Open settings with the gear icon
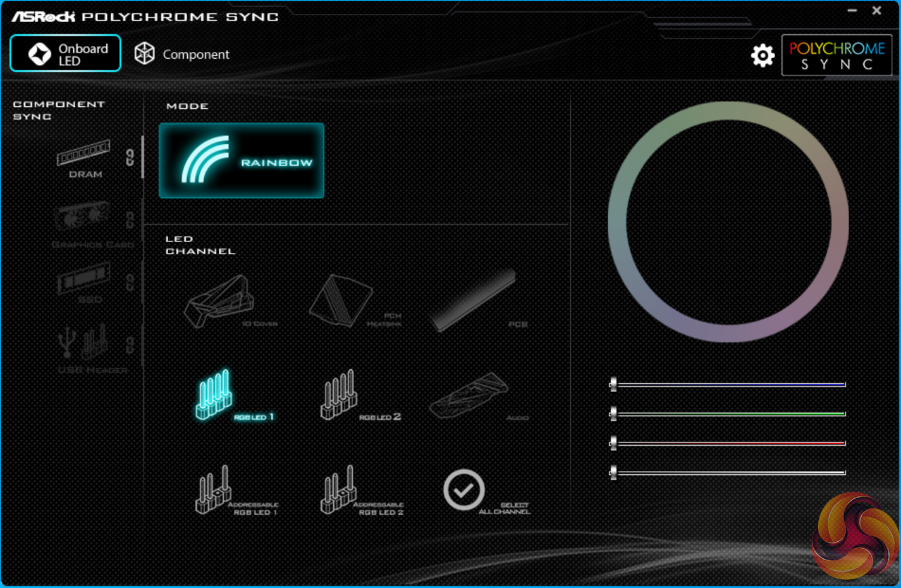 pyautogui.click(x=763, y=56)
